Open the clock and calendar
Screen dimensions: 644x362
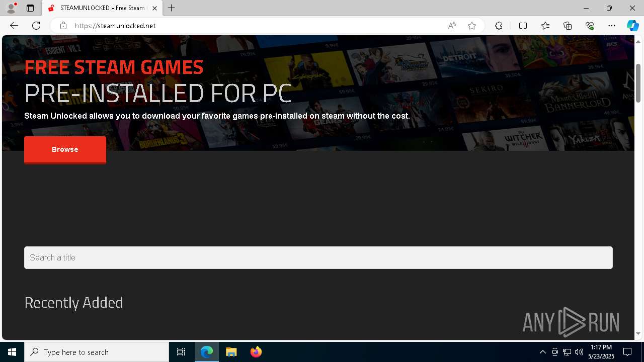(601, 352)
